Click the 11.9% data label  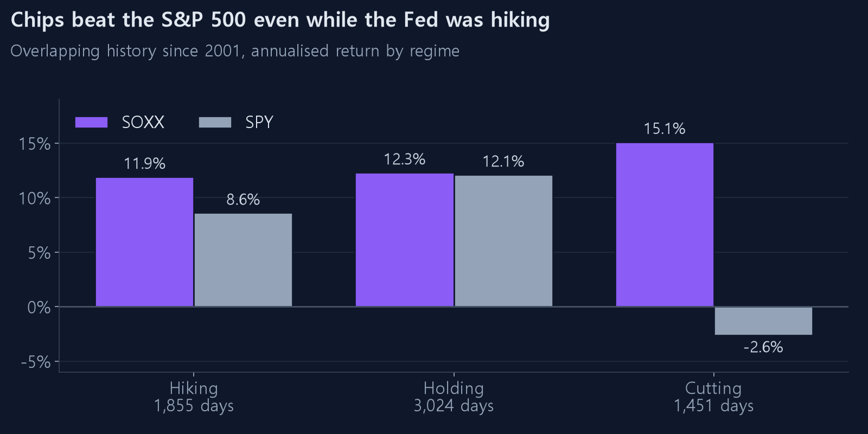pyautogui.click(x=145, y=164)
